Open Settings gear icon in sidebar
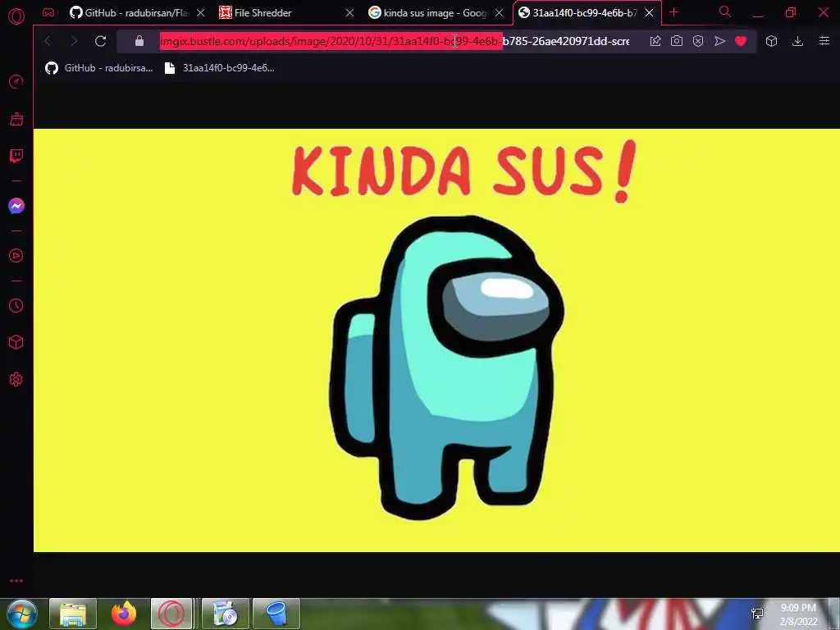The width and height of the screenshot is (840, 630). (x=16, y=379)
